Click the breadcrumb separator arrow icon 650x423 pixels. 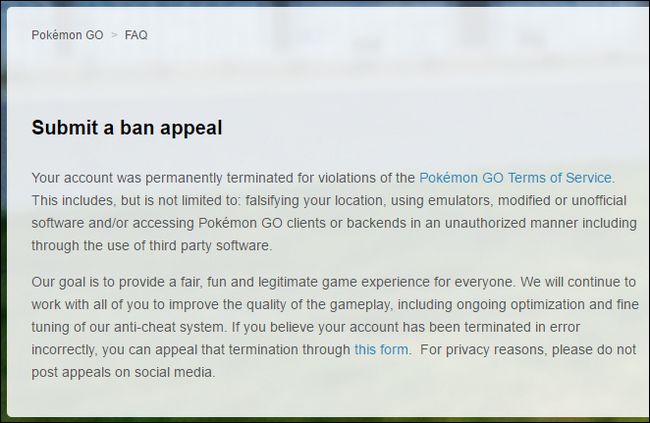[114, 35]
